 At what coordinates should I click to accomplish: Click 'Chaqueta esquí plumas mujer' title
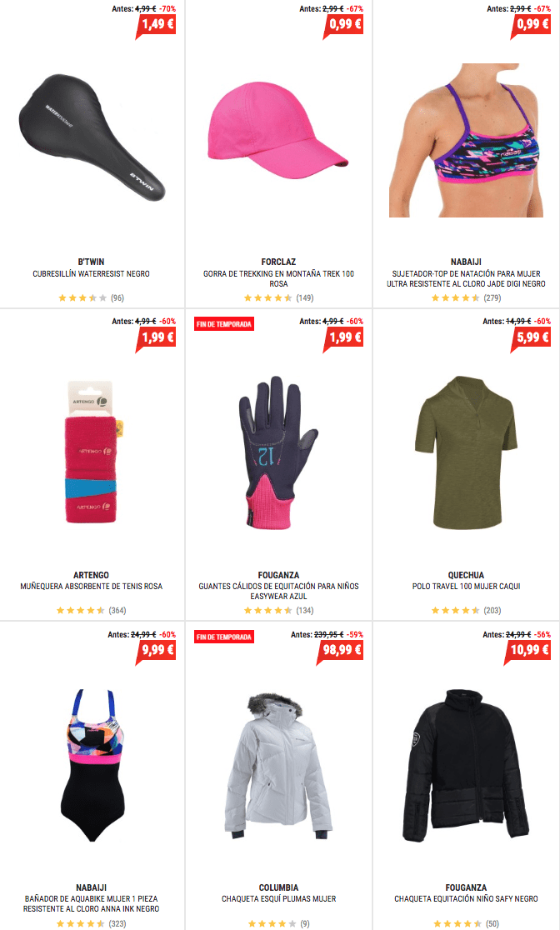pyautogui.click(x=278, y=899)
